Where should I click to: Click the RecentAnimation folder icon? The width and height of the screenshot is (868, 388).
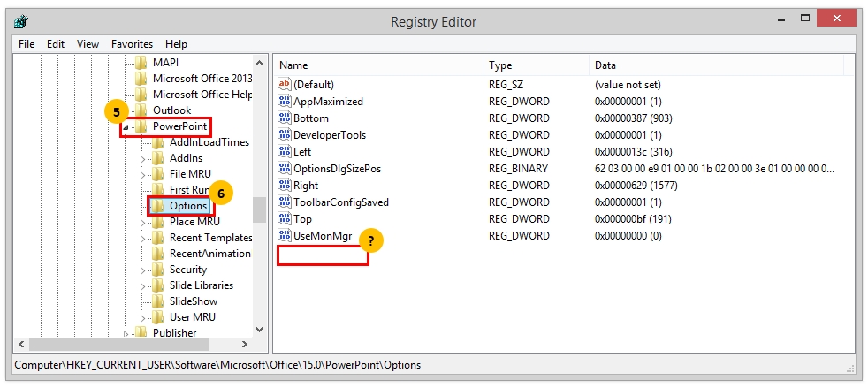[x=157, y=254]
